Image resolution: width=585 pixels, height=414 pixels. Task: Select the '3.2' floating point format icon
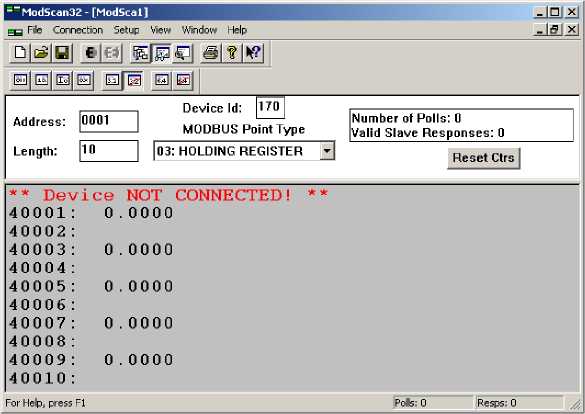click(x=112, y=80)
